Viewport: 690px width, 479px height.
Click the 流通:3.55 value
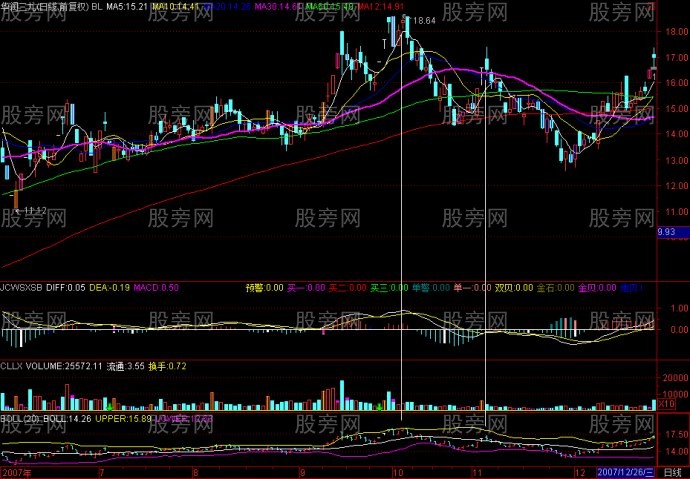[125, 366]
